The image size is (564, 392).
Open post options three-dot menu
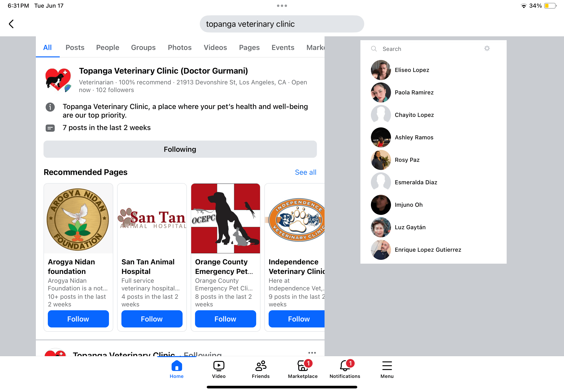tap(312, 353)
